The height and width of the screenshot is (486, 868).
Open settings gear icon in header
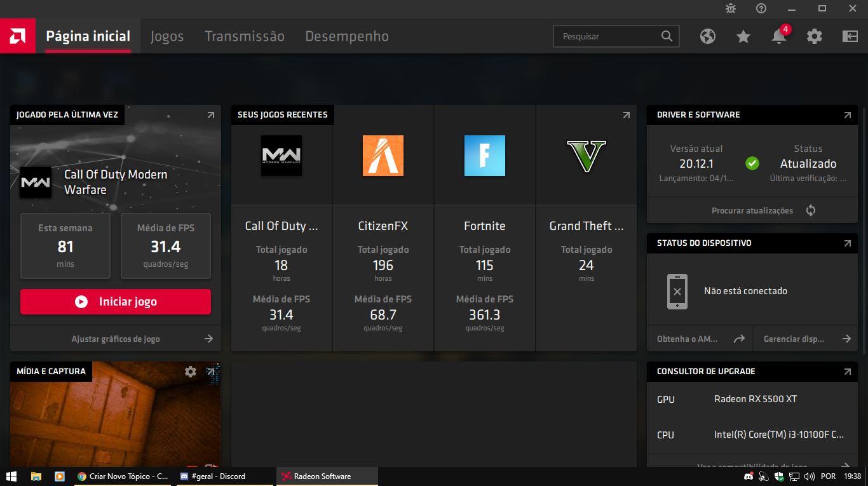tap(815, 36)
